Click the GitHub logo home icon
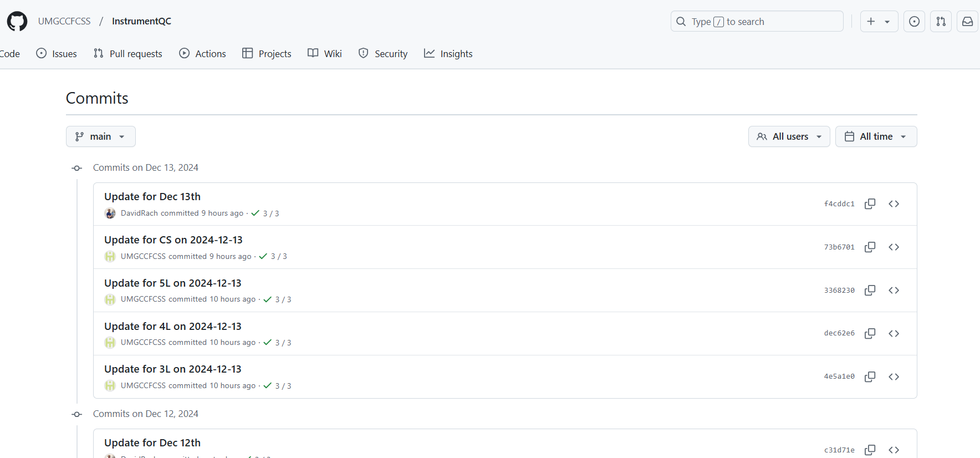This screenshot has width=980, height=458. pos(17,22)
